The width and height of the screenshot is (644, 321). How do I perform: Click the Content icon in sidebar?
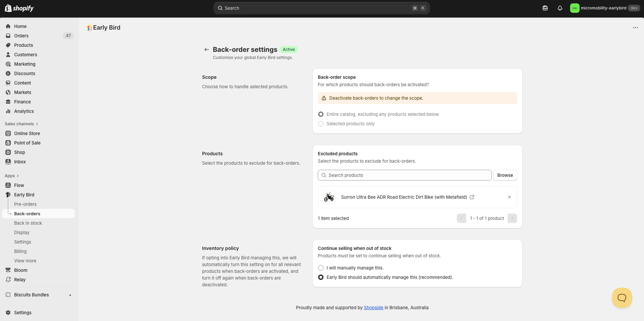[8, 83]
